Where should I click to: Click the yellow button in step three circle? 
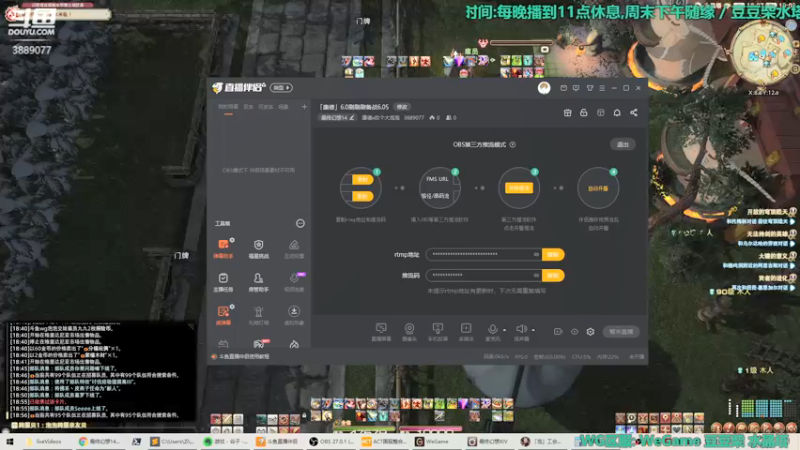coord(519,188)
